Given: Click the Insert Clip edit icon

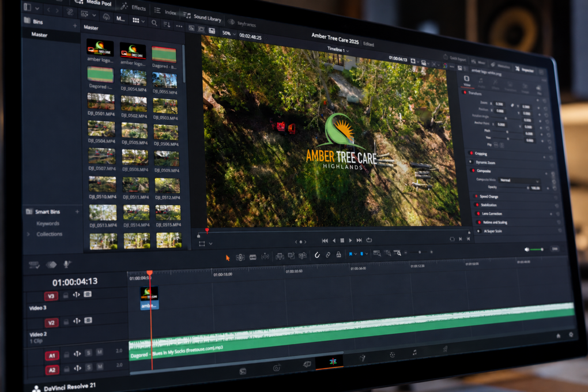Looking at the screenshot, I should (280, 256).
